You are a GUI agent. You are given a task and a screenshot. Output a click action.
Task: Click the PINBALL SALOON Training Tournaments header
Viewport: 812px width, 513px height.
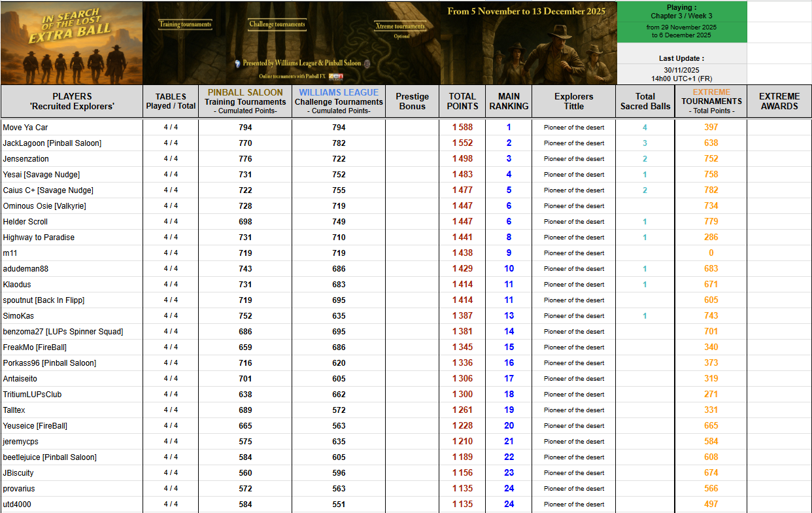(245, 101)
